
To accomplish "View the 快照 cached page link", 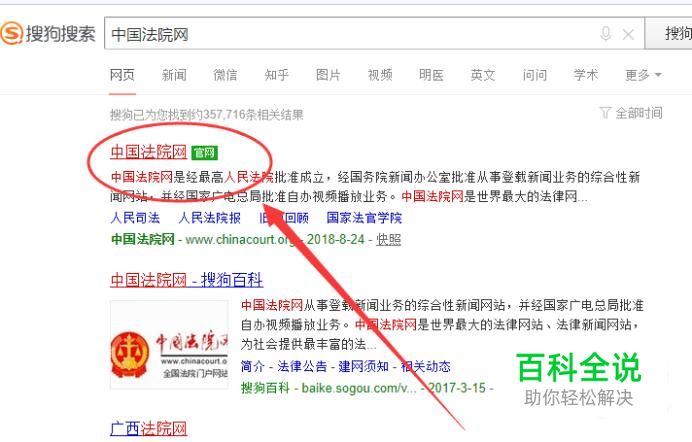I will (388, 240).
